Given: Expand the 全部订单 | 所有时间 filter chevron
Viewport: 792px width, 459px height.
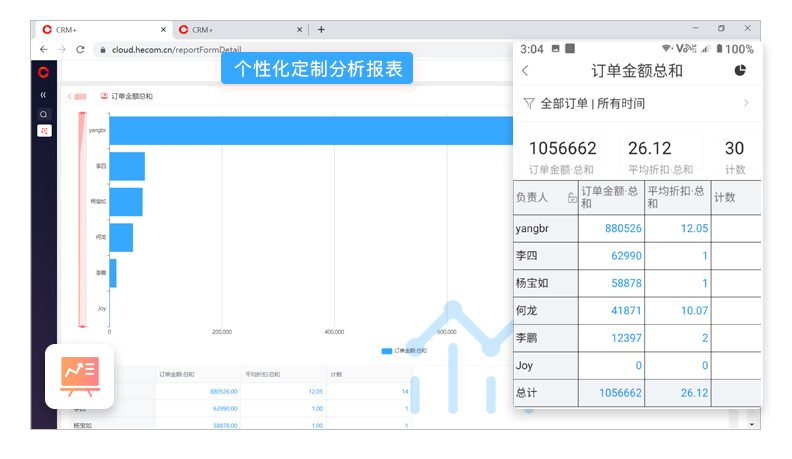Looking at the screenshot, I should [x=746, y=103].
